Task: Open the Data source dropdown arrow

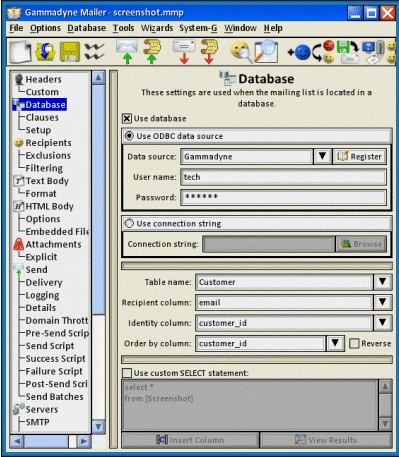Action: (322, 156)
